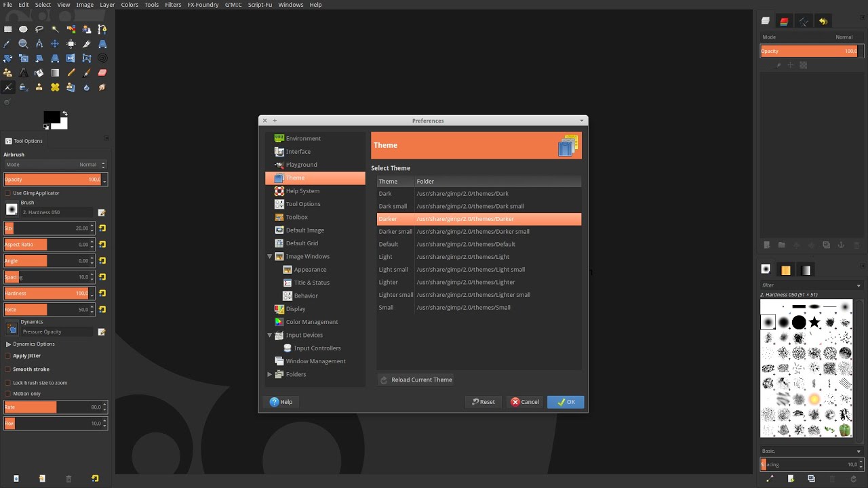Choose the Dark small theme row

[x=479, y=206]
